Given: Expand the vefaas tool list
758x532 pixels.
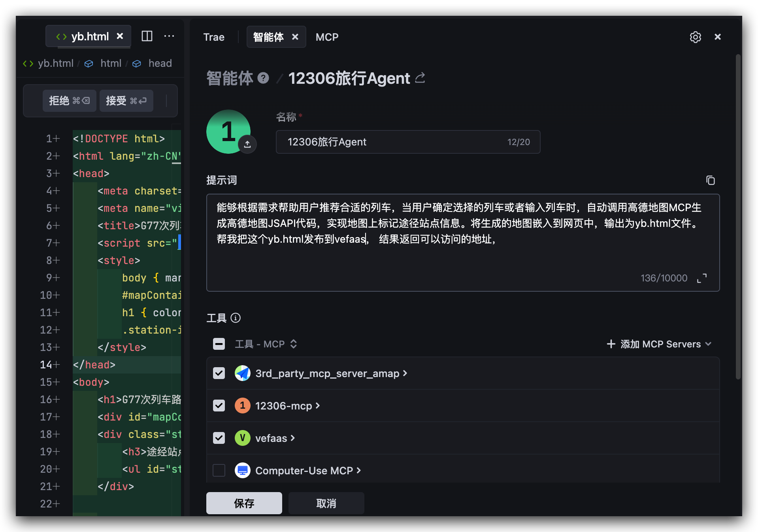Looking at the screenshot, I should pyautogui.click(x=293, y=438).
